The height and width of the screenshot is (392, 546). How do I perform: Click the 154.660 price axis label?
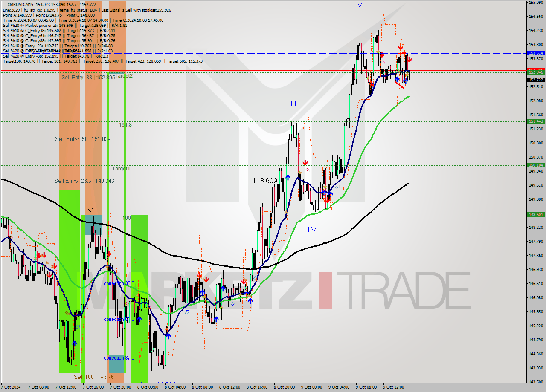tap(536, 17)
